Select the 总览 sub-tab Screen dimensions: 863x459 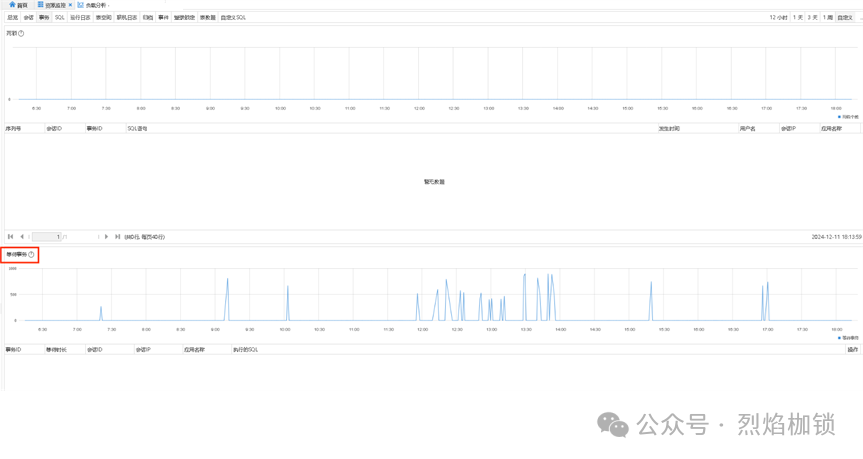pos(13,18)
